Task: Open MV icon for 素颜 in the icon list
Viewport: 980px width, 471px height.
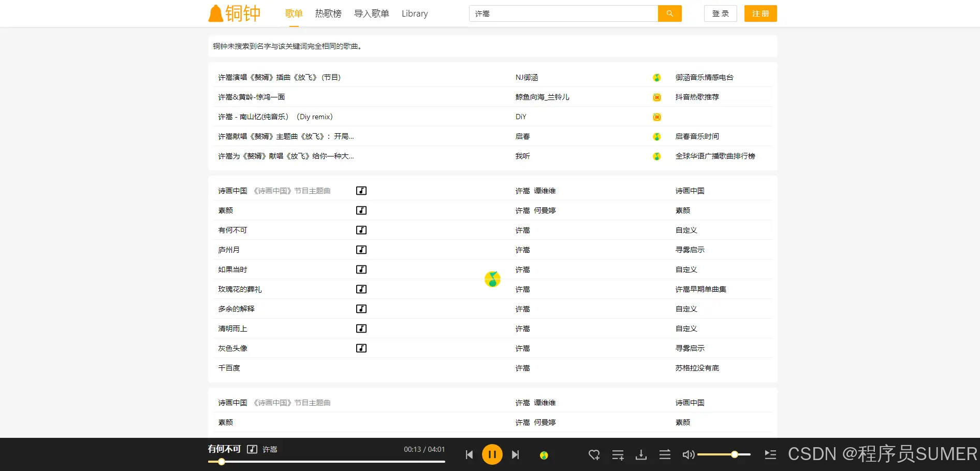Action: (x=361, y=210)
